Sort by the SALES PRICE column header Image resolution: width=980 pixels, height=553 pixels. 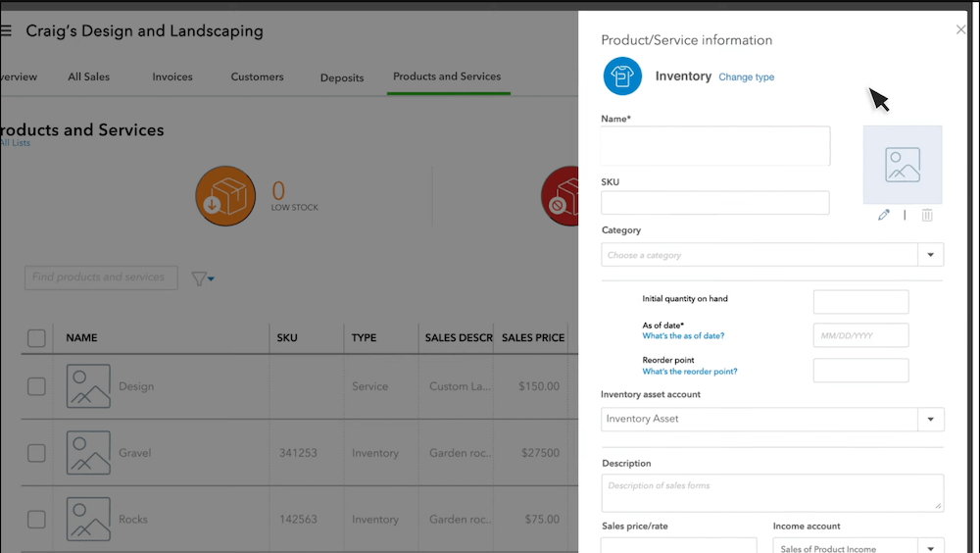[x=533, y=338]
